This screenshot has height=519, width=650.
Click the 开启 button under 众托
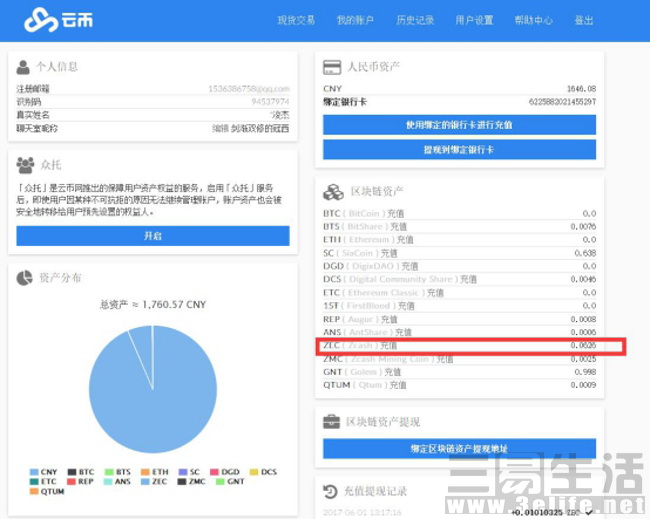pos(153,236)
